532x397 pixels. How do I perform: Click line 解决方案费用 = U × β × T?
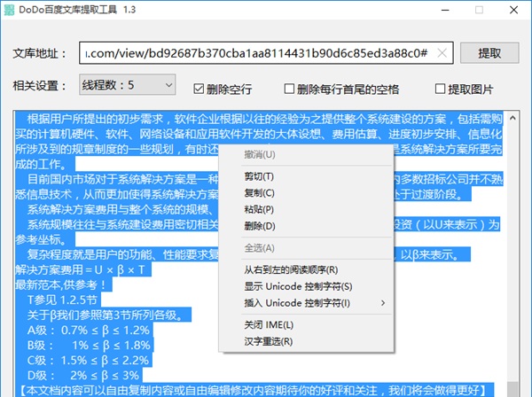tap(81, 270)
